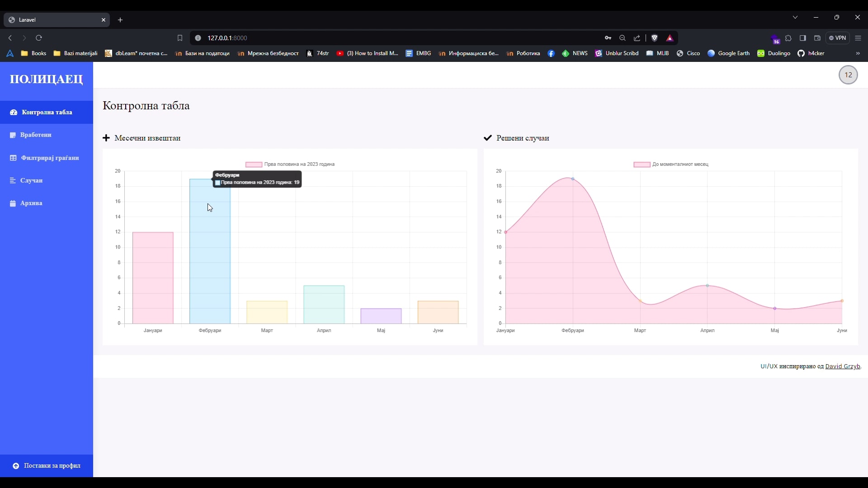Click the bookmark page icon

(x=180, y=38)
